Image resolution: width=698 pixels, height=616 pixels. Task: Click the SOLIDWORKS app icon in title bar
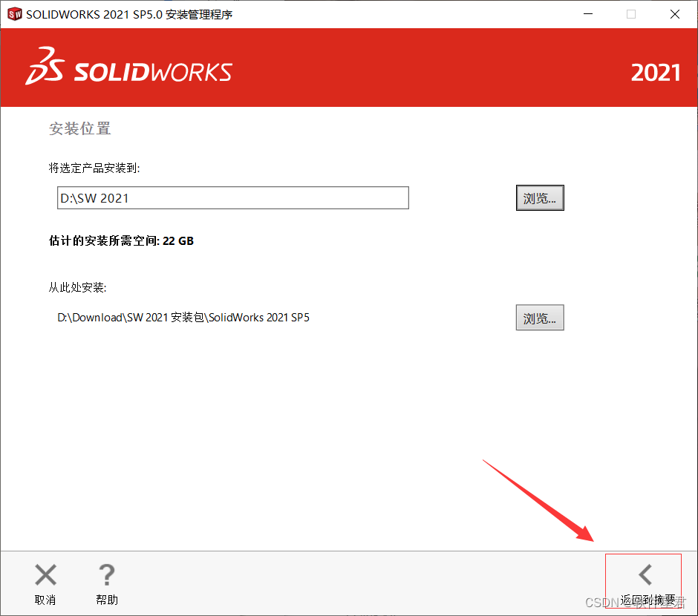tap(15, 14)
